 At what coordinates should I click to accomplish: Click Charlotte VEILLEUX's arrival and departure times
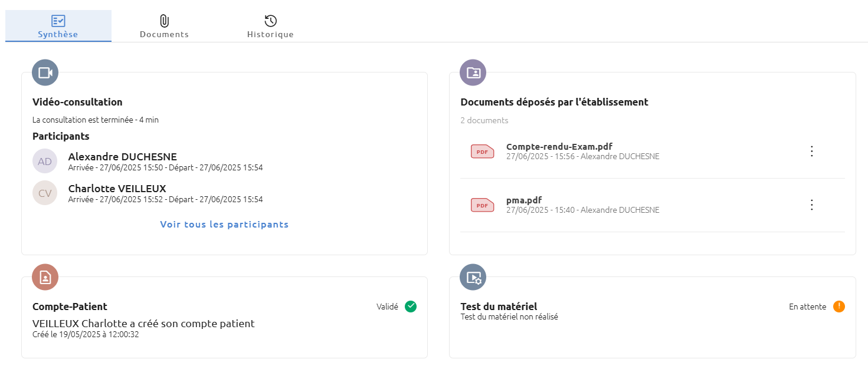165,199
